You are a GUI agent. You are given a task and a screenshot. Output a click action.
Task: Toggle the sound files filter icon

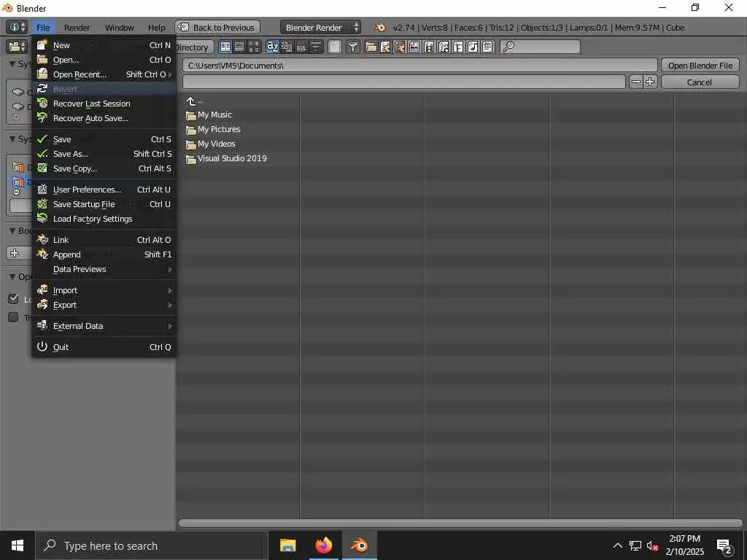pyautogui.click(x=473, y=47)
